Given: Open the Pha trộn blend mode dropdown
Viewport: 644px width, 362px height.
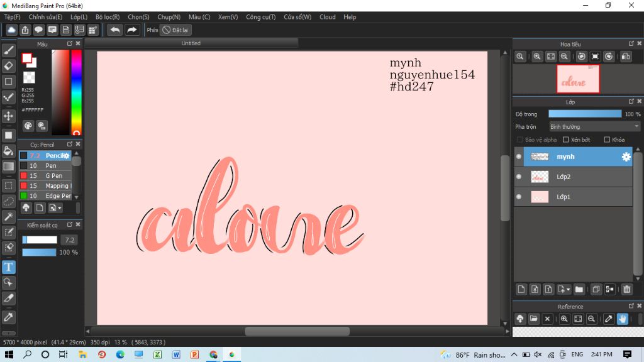Looking at the screenshot, I should pos(594,127).
